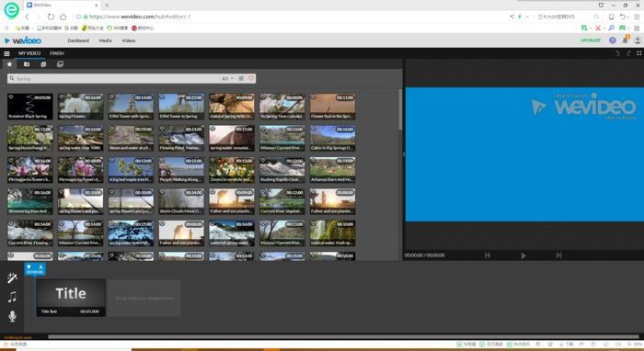Open the music note audio panel
Screen dimensions: 644x351
(12, 297)
